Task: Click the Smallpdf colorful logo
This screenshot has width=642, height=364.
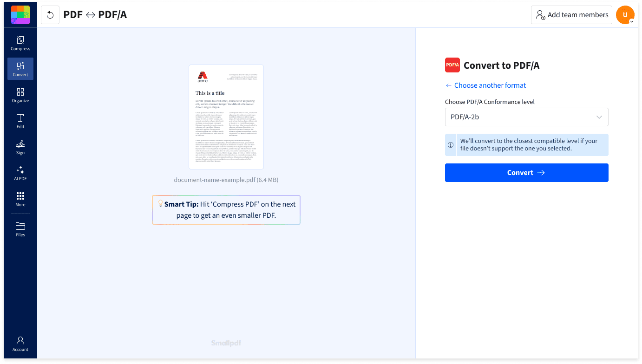Action: (20, 15)
